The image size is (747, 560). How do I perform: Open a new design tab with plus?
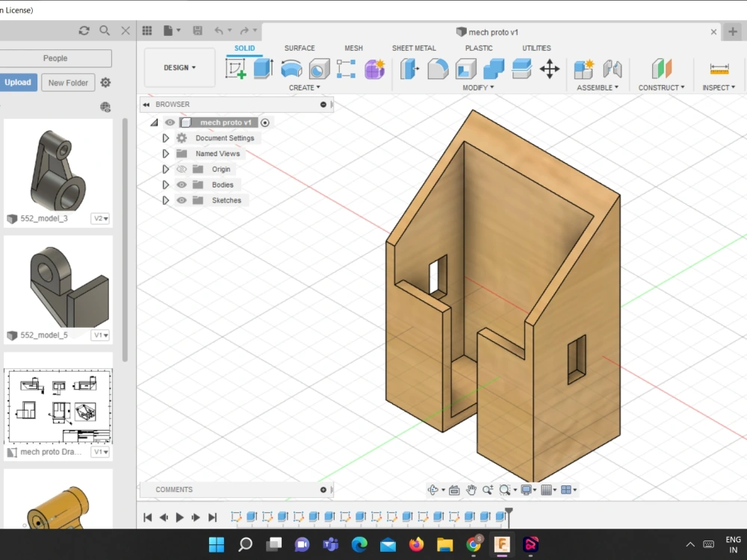pos(733,32)
